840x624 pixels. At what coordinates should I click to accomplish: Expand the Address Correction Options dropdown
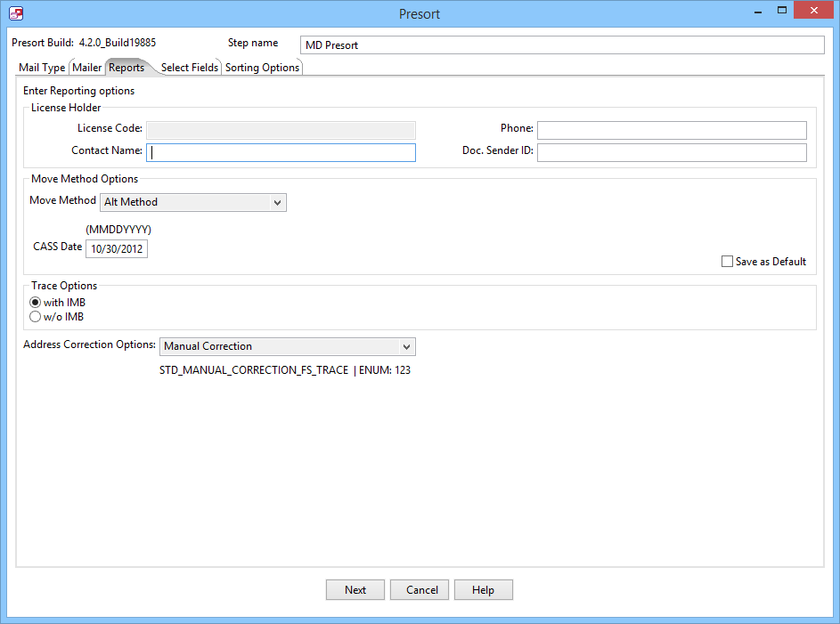[x=287, y=346]
